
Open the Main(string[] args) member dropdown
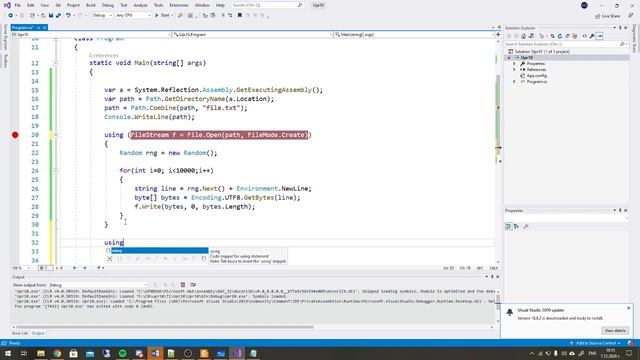[414, 35]
